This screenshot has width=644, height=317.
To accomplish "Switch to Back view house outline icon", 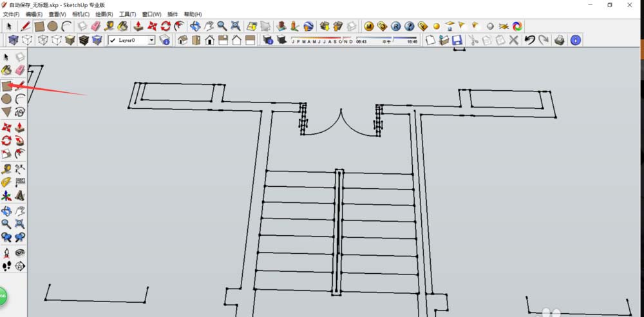I will (236, 40).
